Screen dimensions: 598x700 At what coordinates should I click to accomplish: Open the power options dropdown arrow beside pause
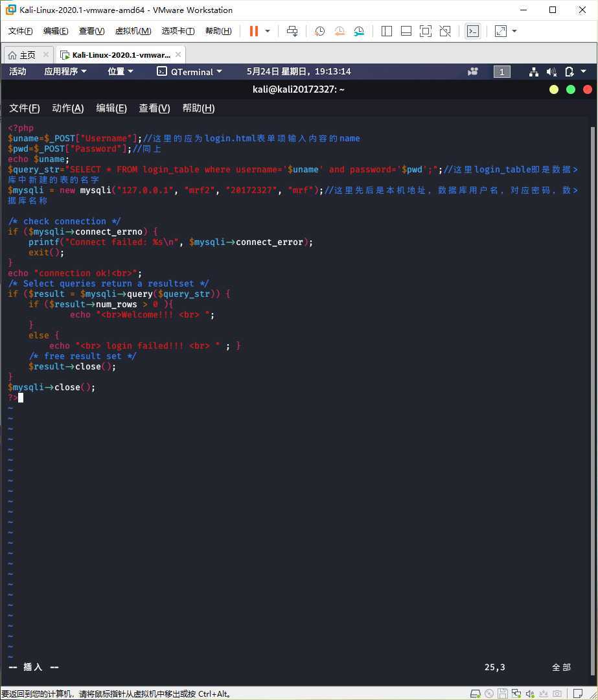coord(268,31)
